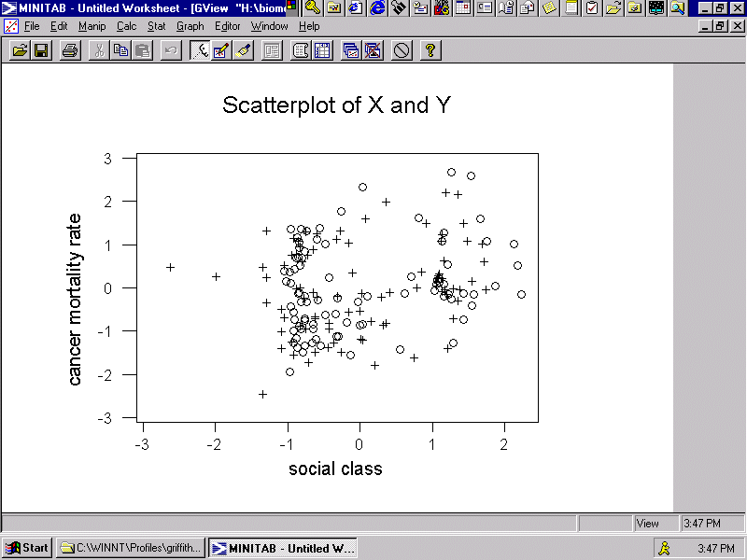This screenshot has width=747, height=560.
Task: Open the Stat menu
Action: (156, 26)
